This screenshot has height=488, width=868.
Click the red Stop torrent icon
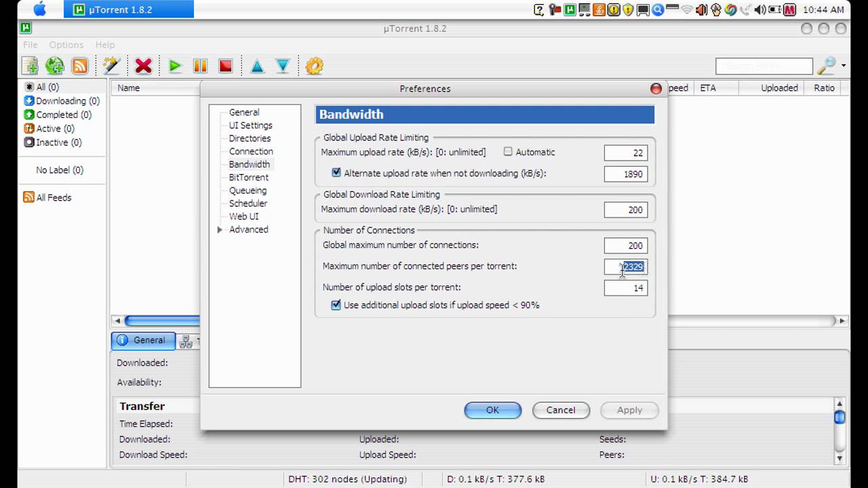[226, 66]
